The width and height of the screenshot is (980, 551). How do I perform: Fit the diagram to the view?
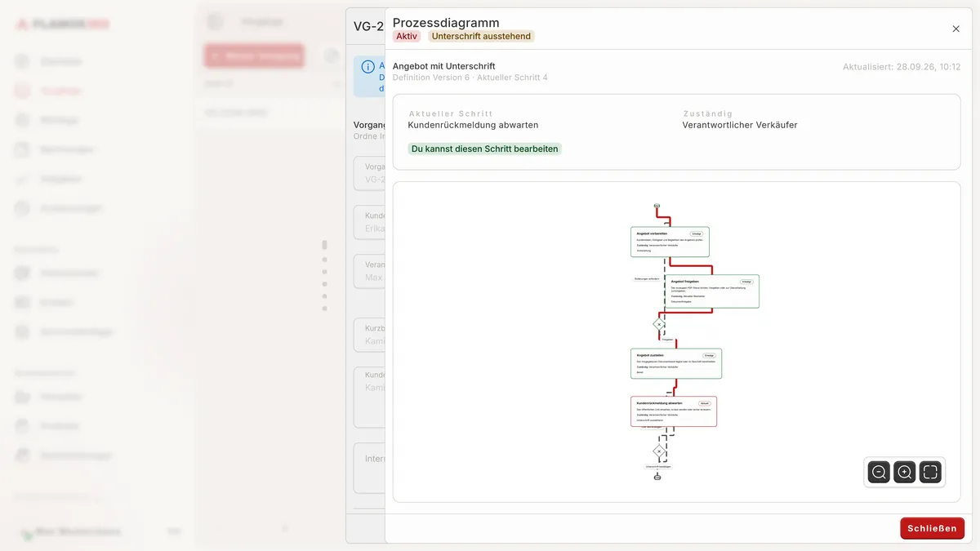pos(930,472)
